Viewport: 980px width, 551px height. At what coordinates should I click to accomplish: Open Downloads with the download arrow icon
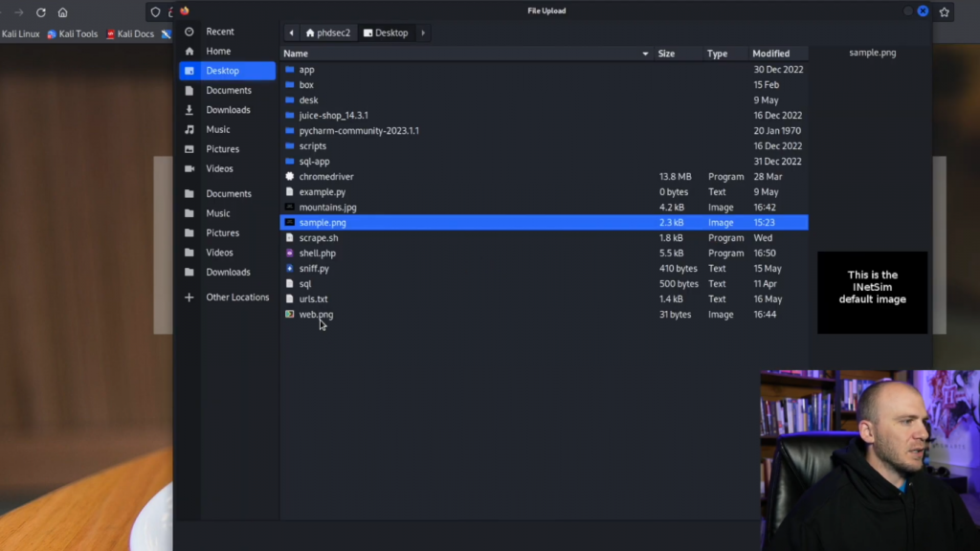point(227,110)
